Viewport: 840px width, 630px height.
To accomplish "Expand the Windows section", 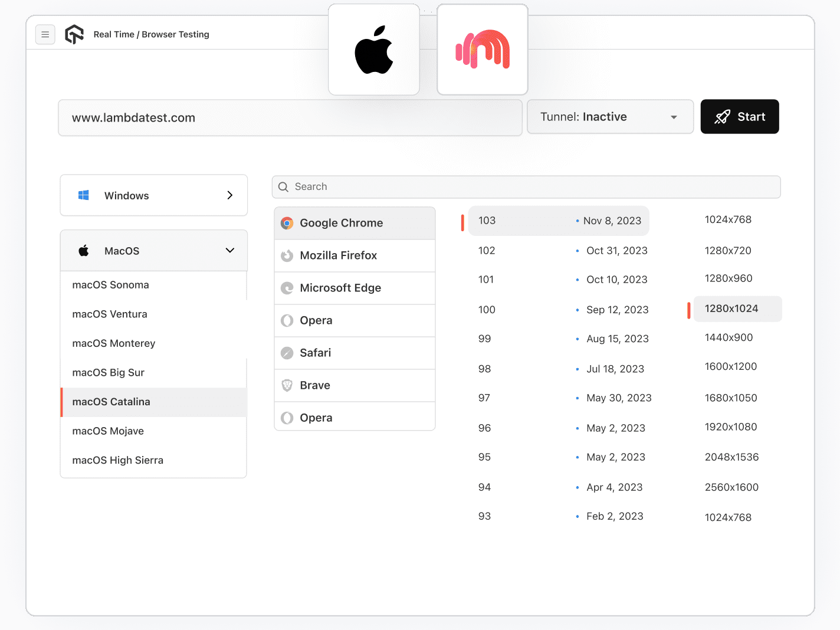I will pos(229,195).
